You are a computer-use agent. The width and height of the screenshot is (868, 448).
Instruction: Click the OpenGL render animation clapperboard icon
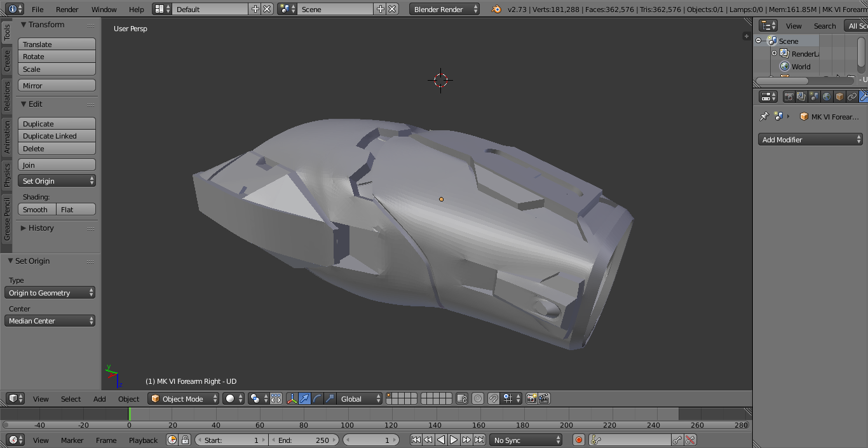pyautogui.click(x=544, y=398)
